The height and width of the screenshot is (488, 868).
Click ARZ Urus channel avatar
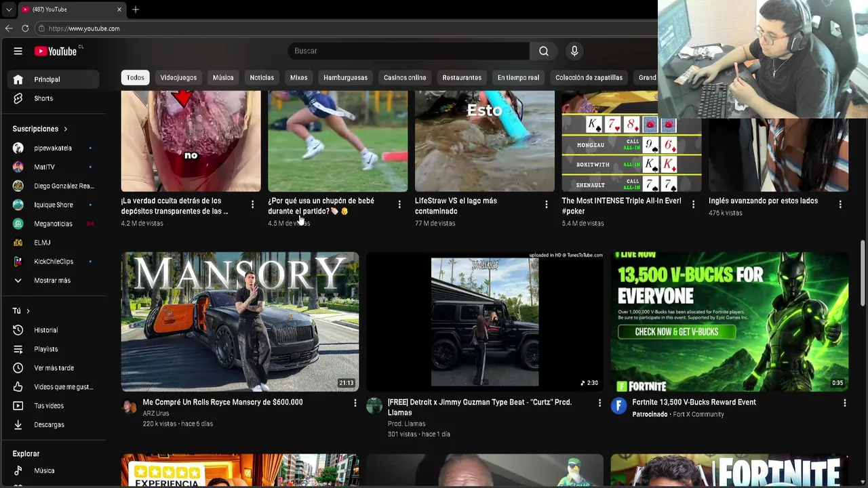[x=129, y=406]
